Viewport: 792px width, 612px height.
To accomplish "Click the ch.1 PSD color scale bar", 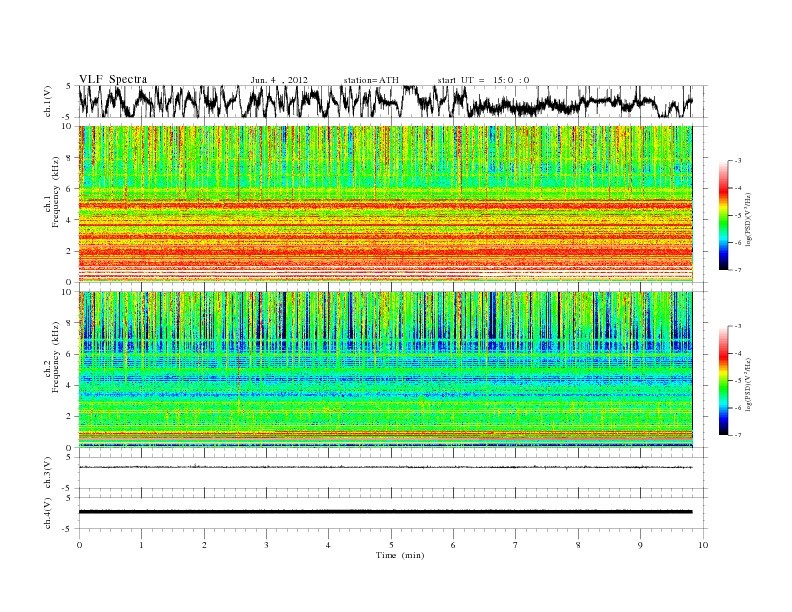I will [x=724, y=215].
